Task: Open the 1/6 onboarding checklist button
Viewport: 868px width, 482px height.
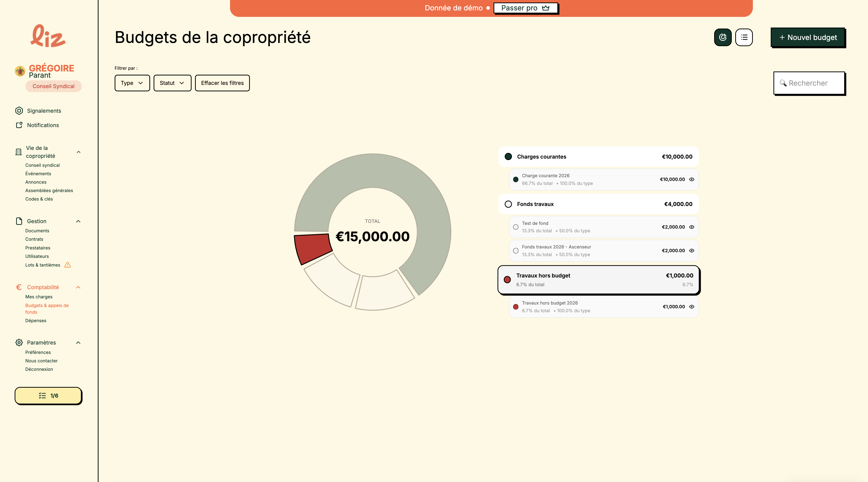Action: point(48,396)
